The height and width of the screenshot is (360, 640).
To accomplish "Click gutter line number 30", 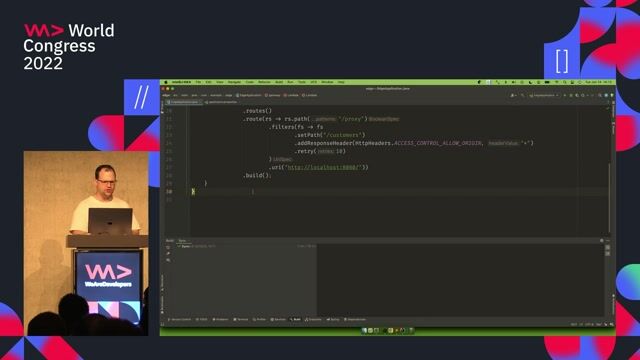I will click(169, 191).
